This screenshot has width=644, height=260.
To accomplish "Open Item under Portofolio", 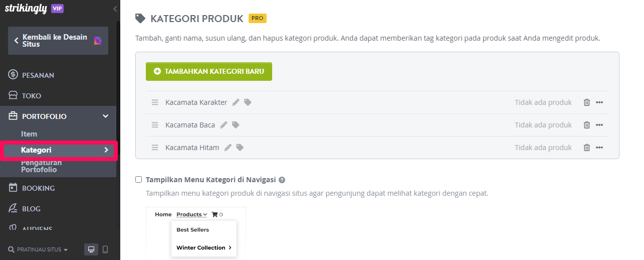I will point(29,134).
